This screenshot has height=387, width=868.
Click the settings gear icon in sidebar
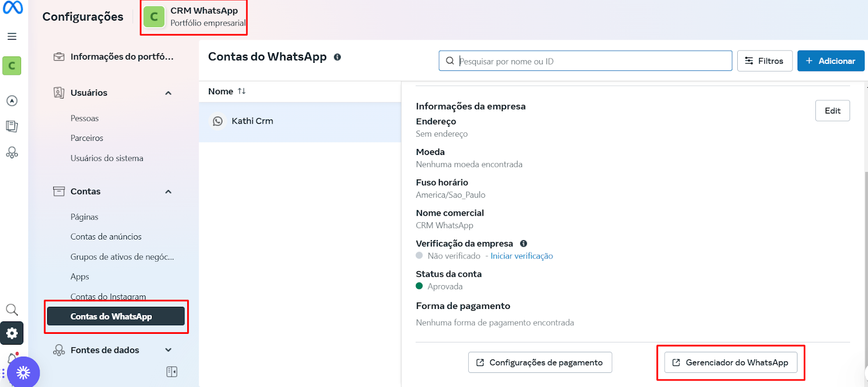(12, 333)
